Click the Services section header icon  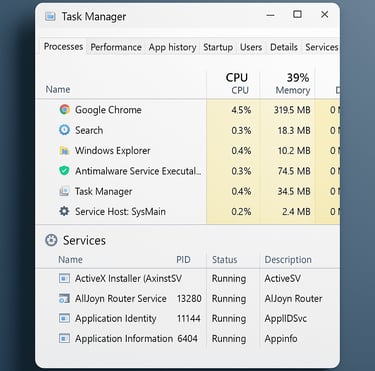[51, 240]
